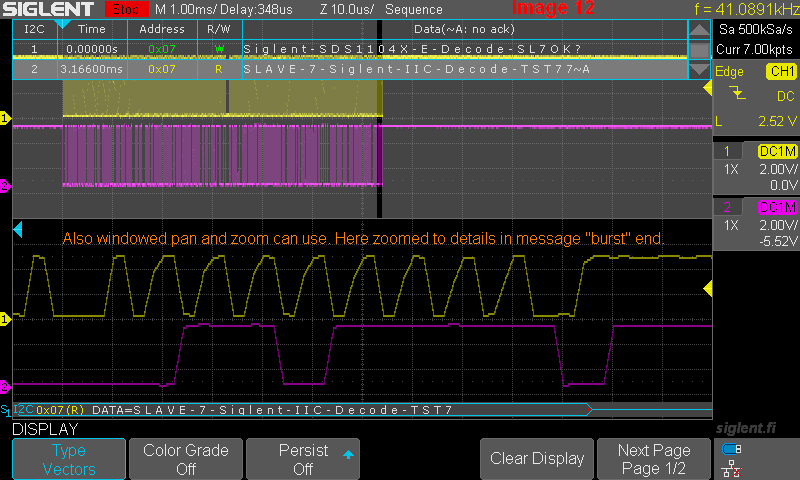Click the M 1.00ms/ timebase readout
Viewport: 800px width, 480px height.
pyautogui.click(x=185, y=9)
